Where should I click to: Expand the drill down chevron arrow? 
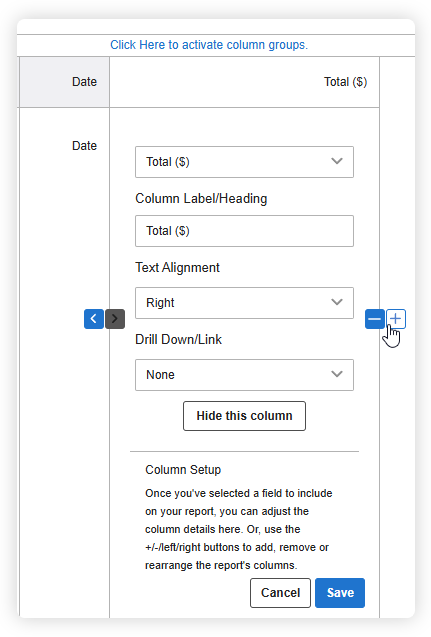[x=337, y=374]
